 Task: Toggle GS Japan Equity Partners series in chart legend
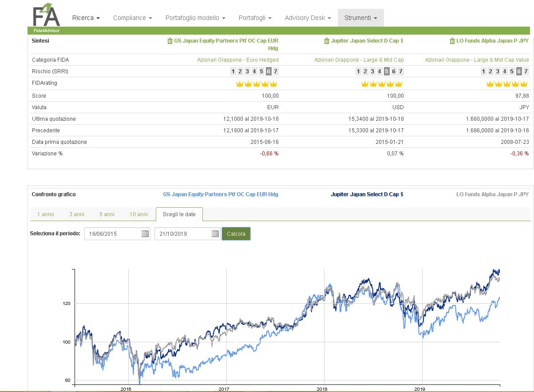tap(221, 194)
